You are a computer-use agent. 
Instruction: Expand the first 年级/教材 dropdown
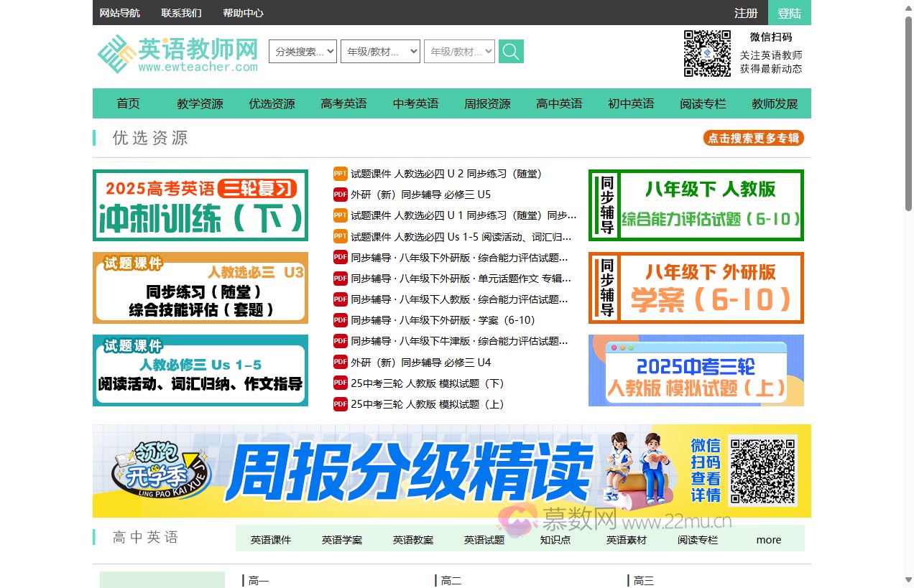click(380, 52)
